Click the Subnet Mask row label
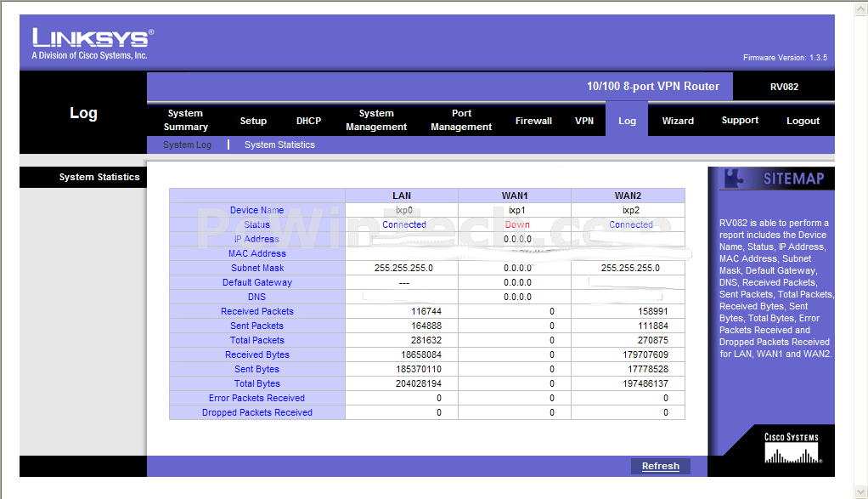 [256, 268]
